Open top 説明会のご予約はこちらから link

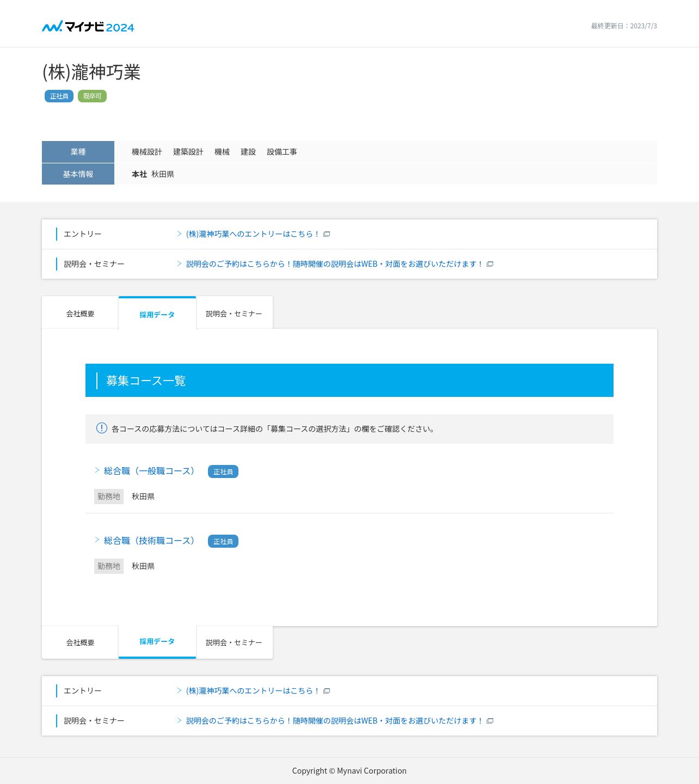334,264
